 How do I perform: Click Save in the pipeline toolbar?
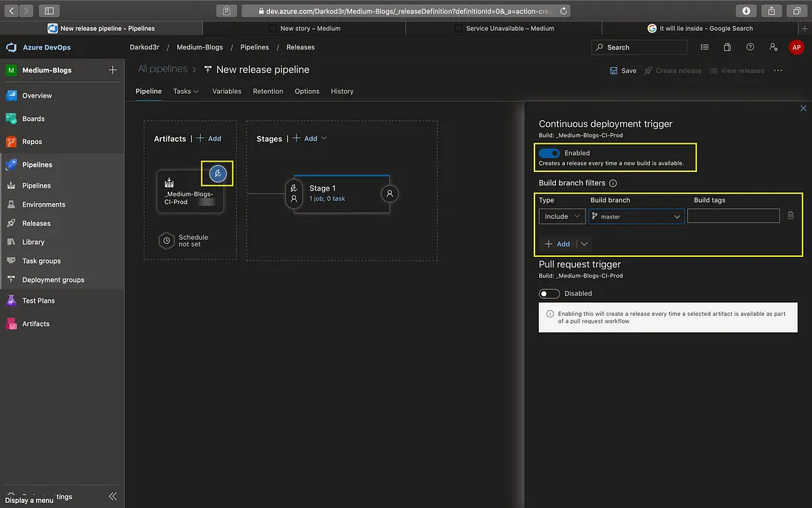click(623, 70)
